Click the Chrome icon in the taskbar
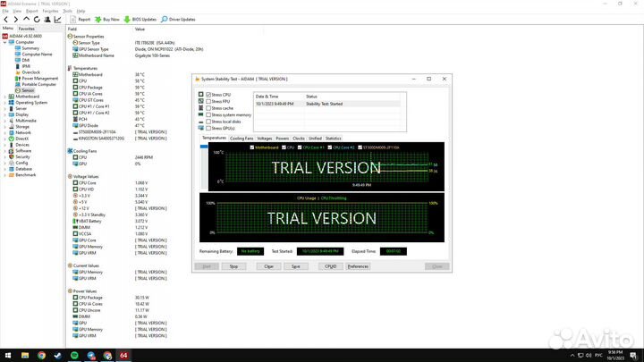 (41, 355)
